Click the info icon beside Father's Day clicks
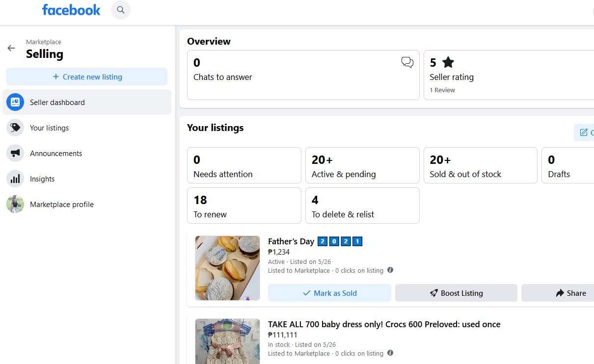Viewport: 594px width, 364px height. click(x=390, y=270)
